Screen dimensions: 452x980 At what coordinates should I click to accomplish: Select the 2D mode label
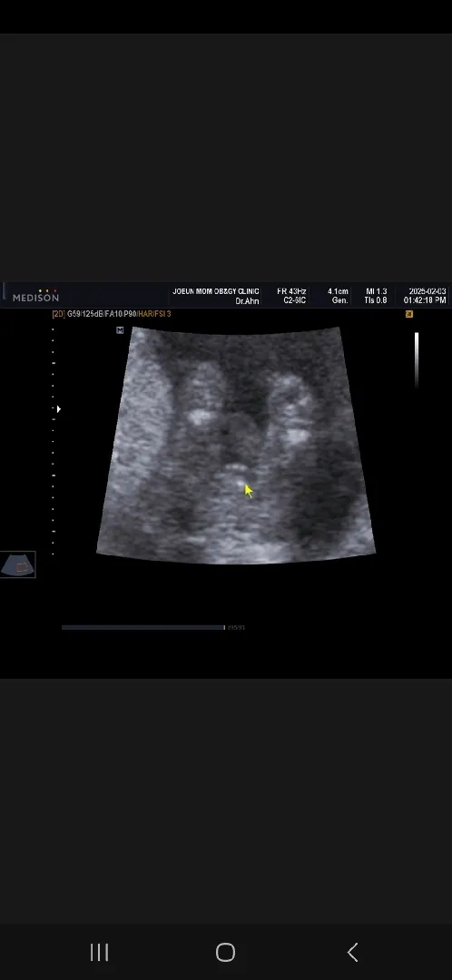58,314
